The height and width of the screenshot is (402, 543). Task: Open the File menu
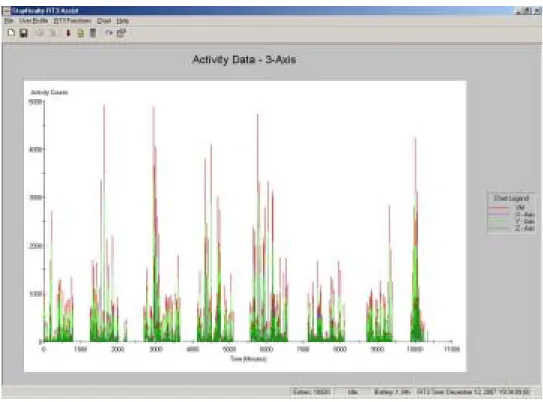(9, 21)
